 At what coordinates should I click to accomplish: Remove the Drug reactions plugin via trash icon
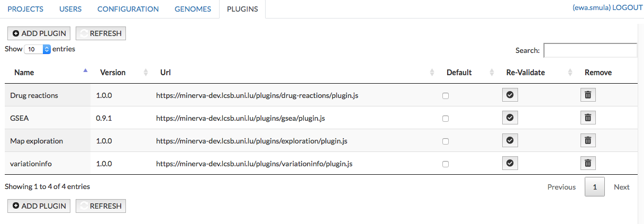[x=588, y=95]
